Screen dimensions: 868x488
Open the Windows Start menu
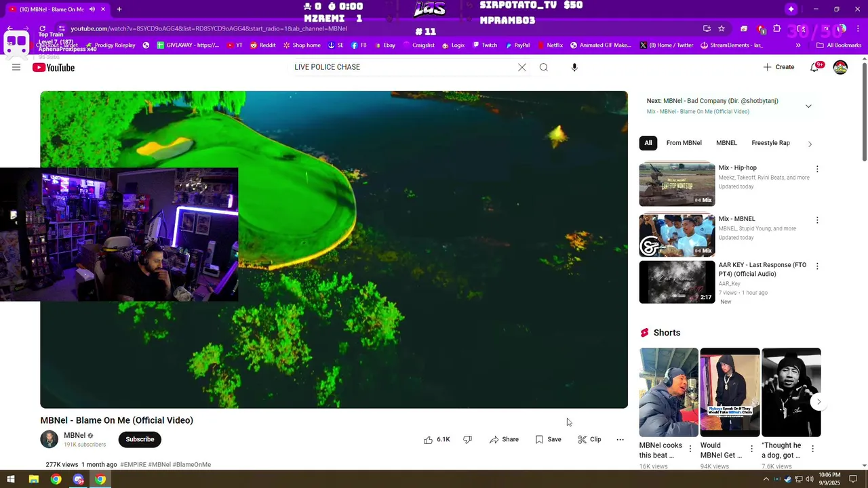[11, 479]
